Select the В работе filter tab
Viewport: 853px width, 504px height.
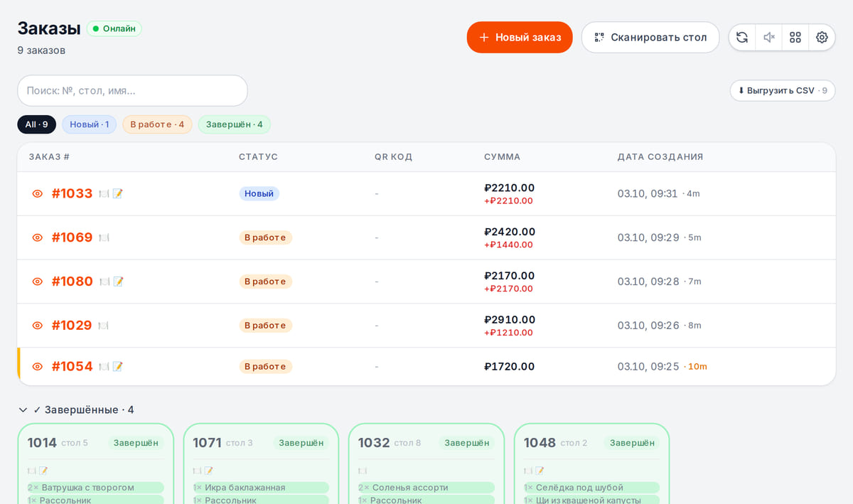tap(157, 124)
